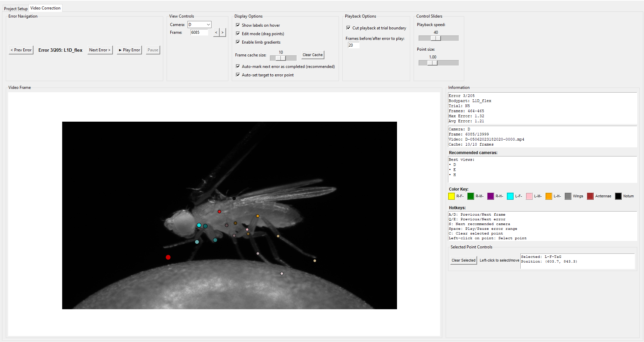Disable Show labels on hover
This screenshot has height=342, width=644.
[x=238, y=25]
